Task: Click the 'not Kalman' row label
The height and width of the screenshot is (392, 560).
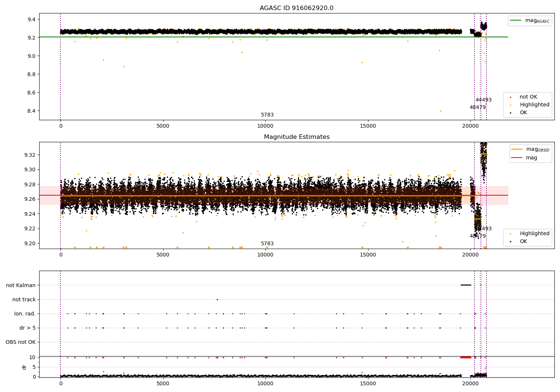Action: pos(21,285)
